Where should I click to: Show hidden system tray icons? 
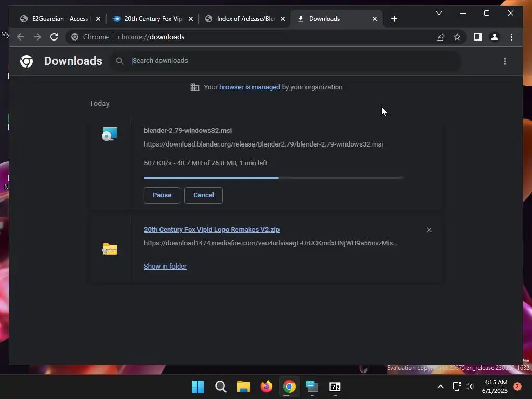(441, 387)
